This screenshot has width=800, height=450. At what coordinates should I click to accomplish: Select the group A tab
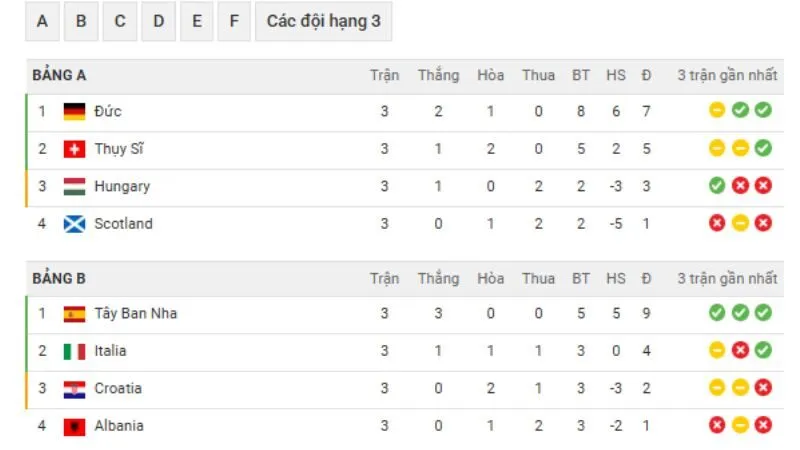coord(42,21)
